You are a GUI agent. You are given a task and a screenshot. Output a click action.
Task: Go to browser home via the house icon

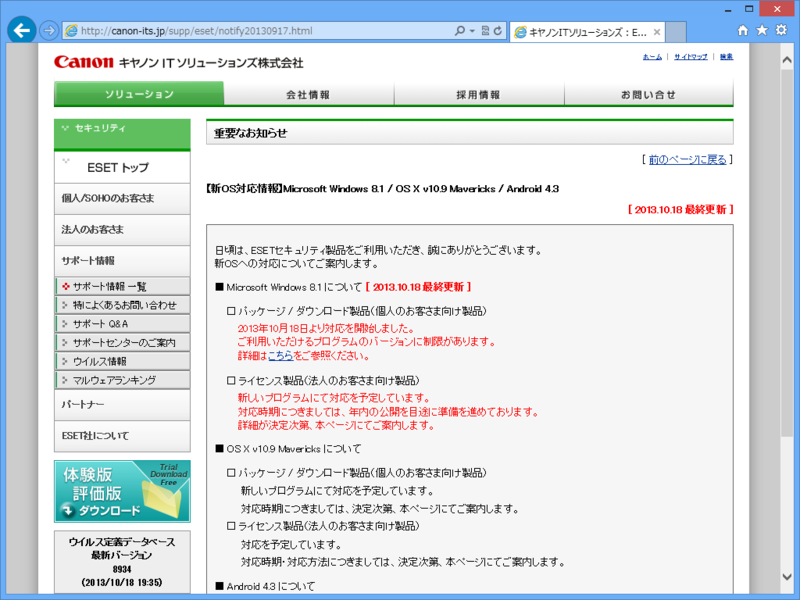click(746, 31)
